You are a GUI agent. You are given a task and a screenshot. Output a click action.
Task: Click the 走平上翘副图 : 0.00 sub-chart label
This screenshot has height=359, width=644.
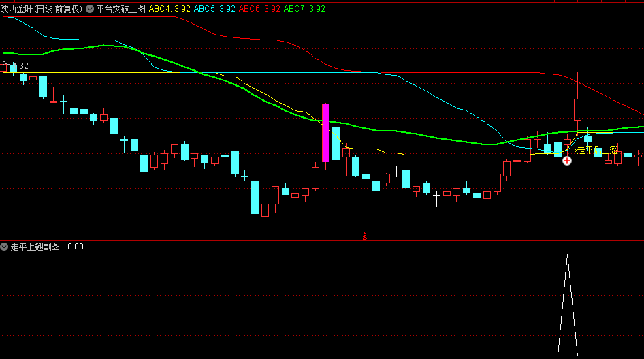point(47,247)
